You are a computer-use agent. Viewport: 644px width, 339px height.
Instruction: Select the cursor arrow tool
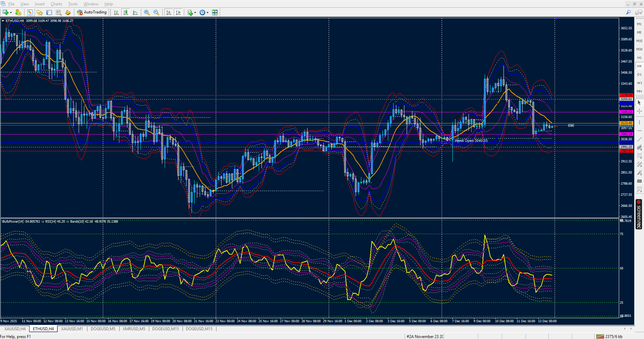coord(639,103)
